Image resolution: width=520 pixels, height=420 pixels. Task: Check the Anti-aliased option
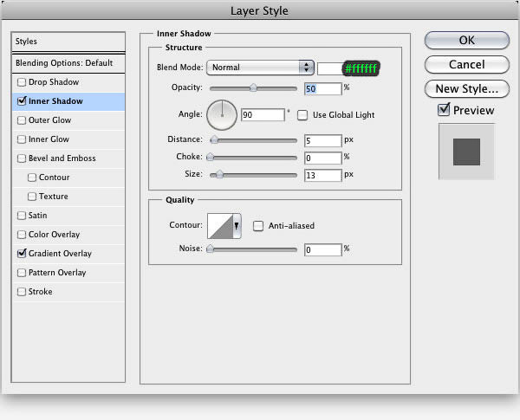[x=258, y=226]
